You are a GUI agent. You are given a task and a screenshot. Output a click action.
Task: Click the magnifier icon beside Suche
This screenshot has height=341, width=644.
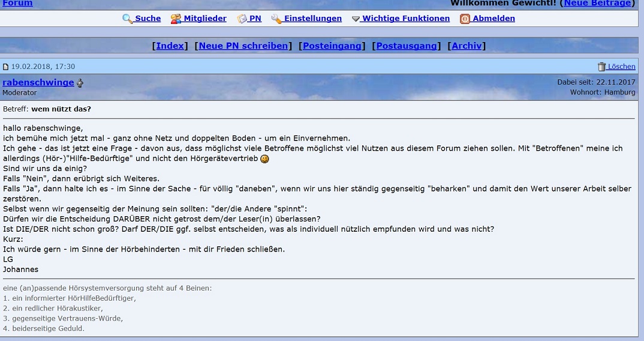(x=127, y=19)
